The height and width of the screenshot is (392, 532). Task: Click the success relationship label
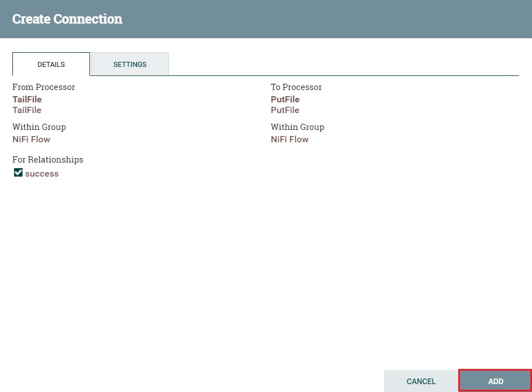(42, 174)
